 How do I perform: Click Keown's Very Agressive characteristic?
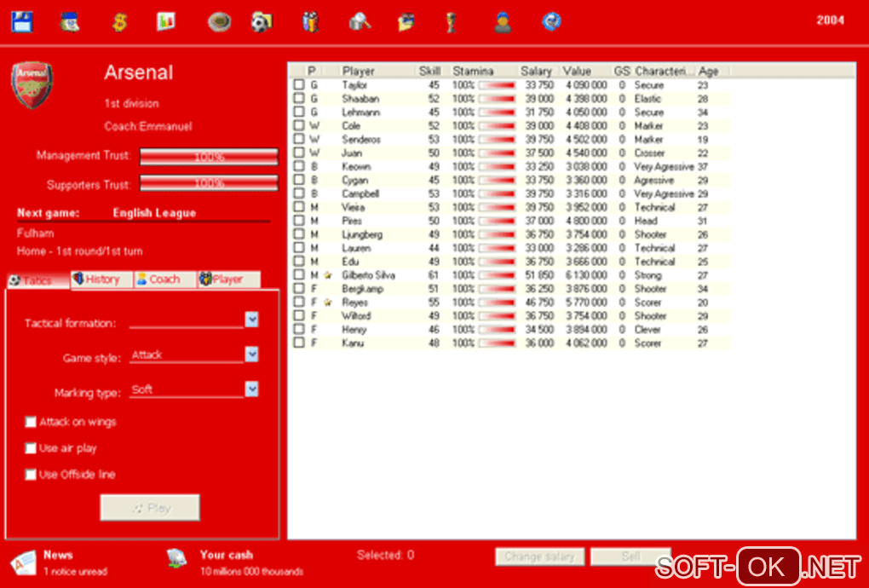(664, 167)
